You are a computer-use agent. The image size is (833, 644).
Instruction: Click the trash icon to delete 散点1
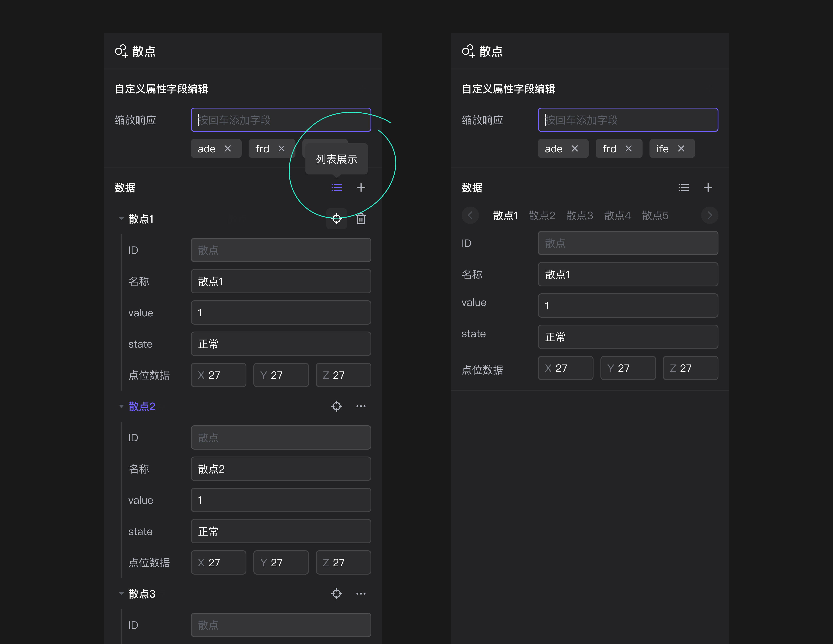(361, 219)
